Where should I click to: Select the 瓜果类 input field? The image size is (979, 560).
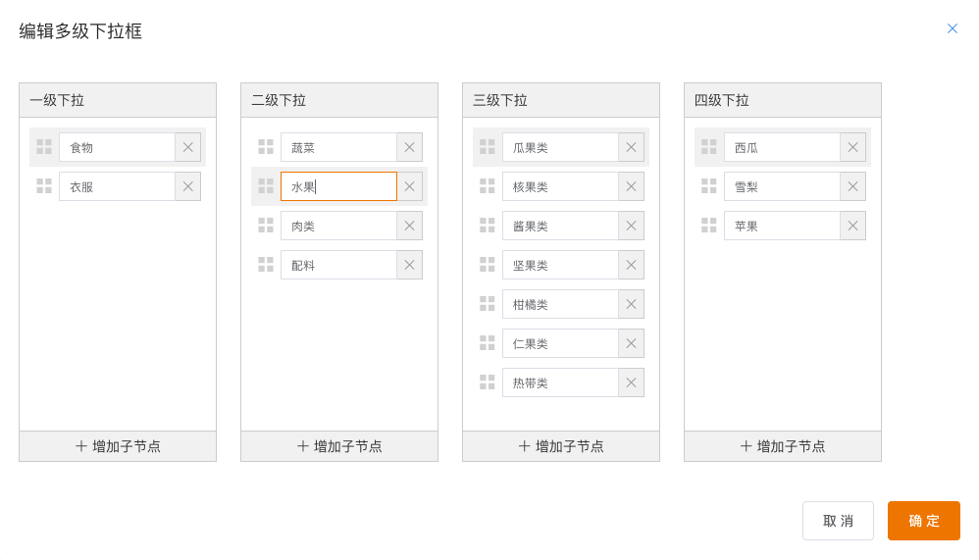tap(560, 147)
